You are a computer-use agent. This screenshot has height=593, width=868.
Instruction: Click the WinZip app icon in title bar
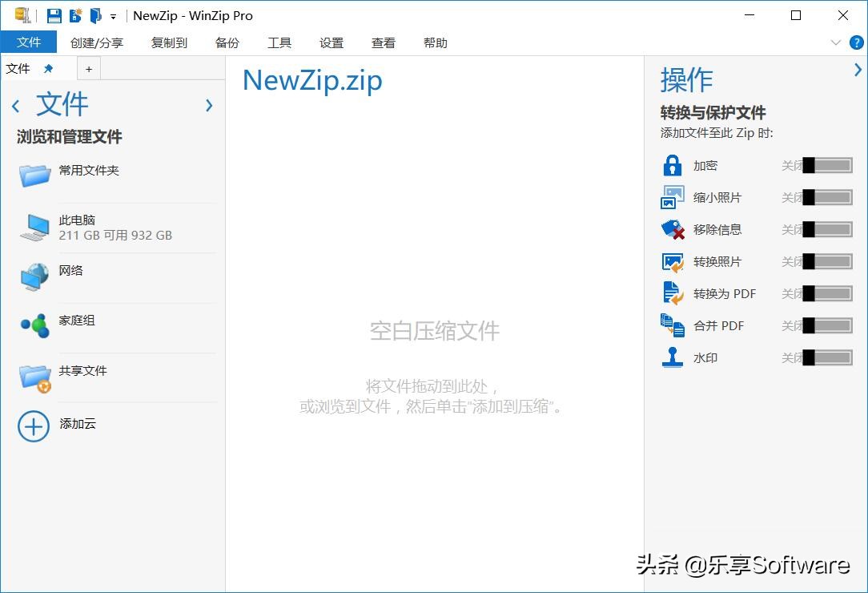point(22,15)
